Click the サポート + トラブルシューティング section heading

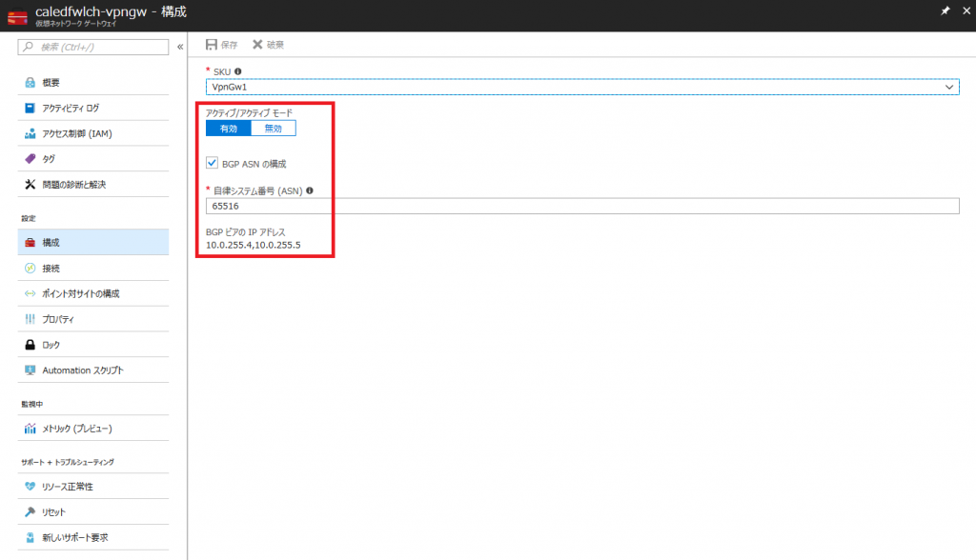tap(68, 462)
